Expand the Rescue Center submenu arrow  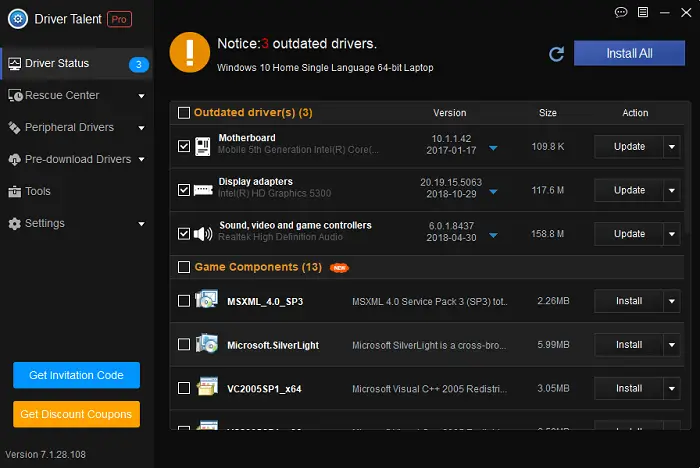[x=142, y=96]
